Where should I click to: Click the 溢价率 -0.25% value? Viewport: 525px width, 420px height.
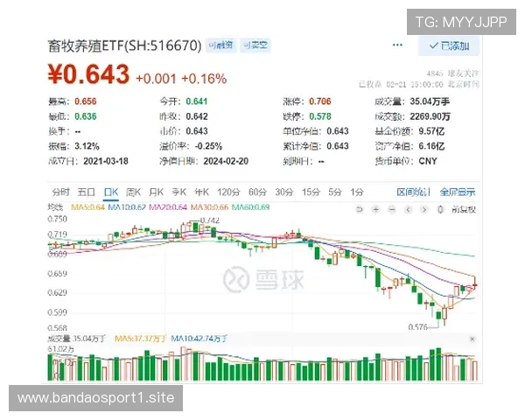[208, 146]
